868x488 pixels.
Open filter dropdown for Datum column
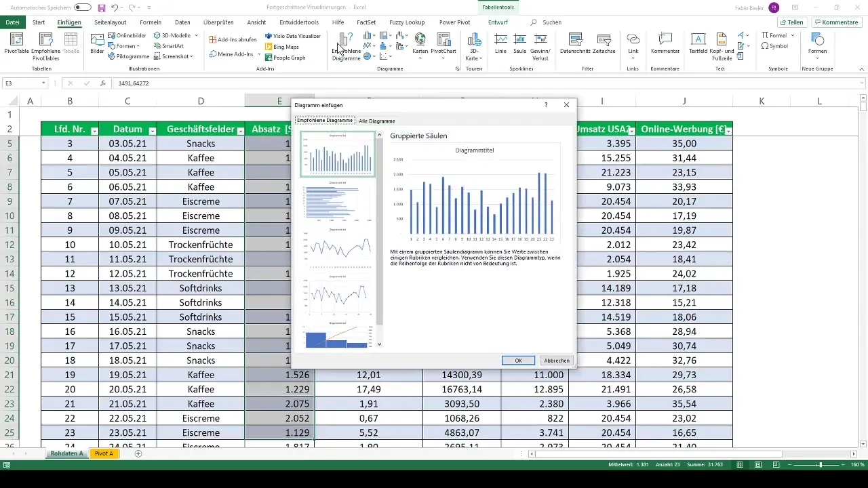coord(153,130)
